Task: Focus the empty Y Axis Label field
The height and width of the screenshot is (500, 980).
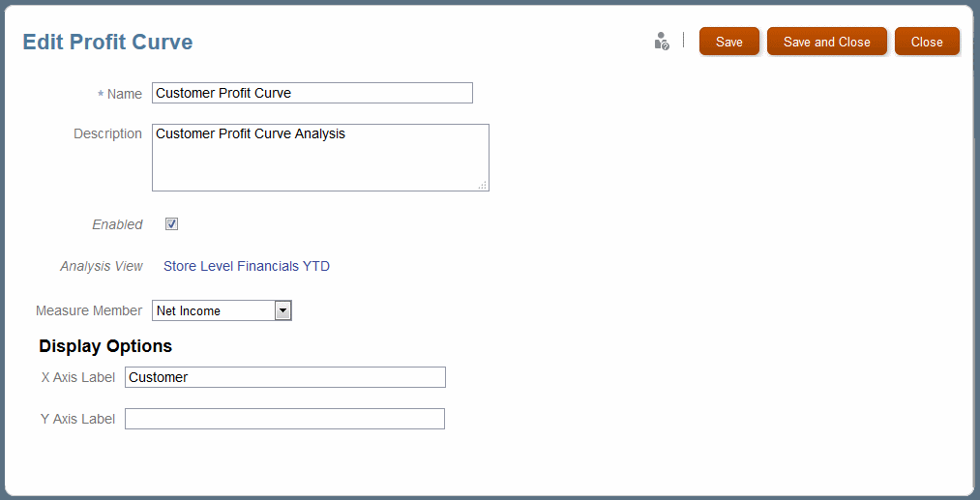Action: pyautogui.click(x=285, y=419)
